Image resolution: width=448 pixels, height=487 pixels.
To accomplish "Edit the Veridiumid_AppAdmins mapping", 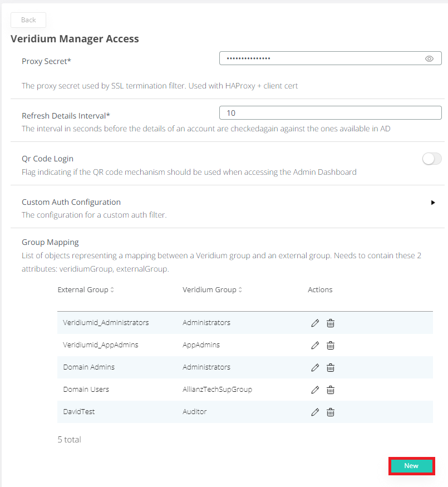I will (315, 345).
